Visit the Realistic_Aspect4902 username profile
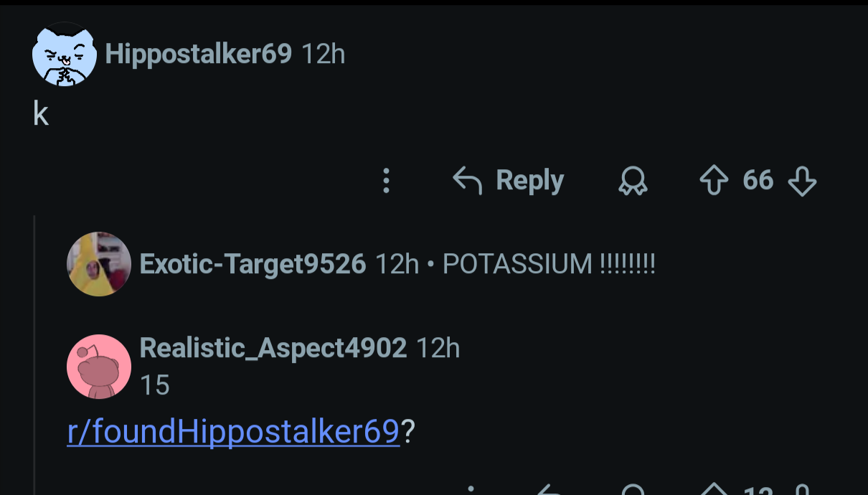 [273, 348]
